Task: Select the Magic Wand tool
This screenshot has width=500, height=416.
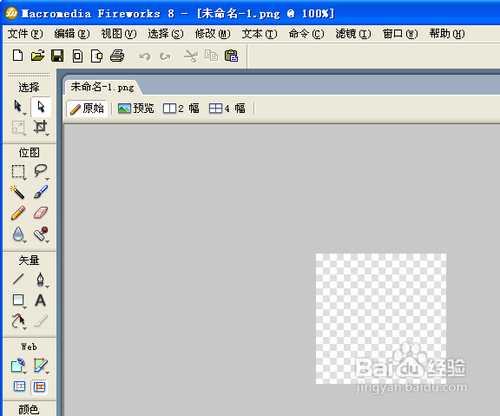Action: pos(18,192)
